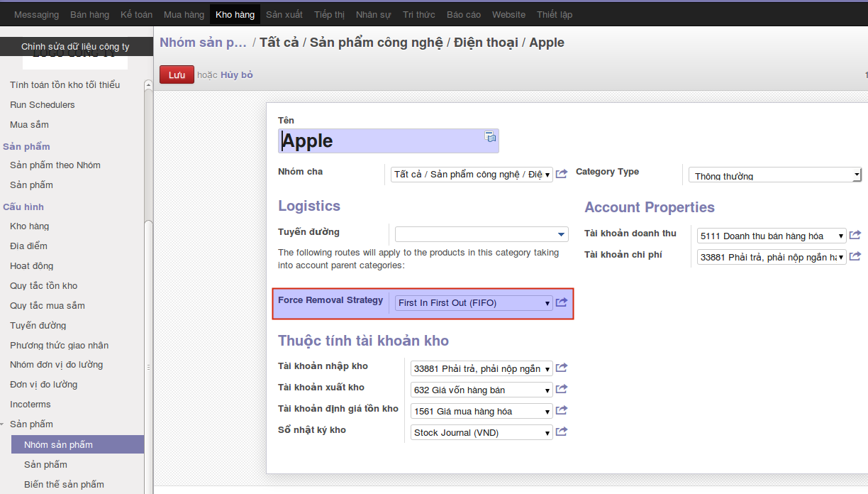Open Incoterms in sidebar
Image resolution: width=868 pixels, height=494 pixels.
point(30,405)
